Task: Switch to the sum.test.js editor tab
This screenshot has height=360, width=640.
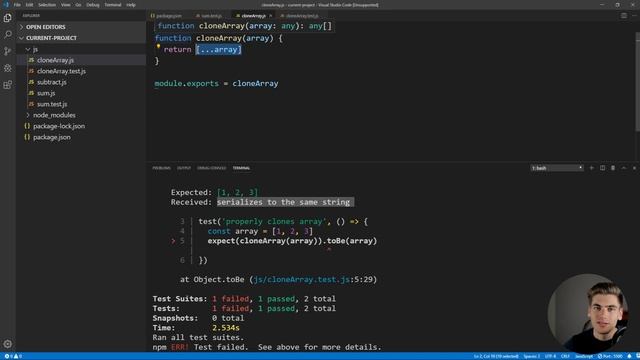Action: (211, 16)
